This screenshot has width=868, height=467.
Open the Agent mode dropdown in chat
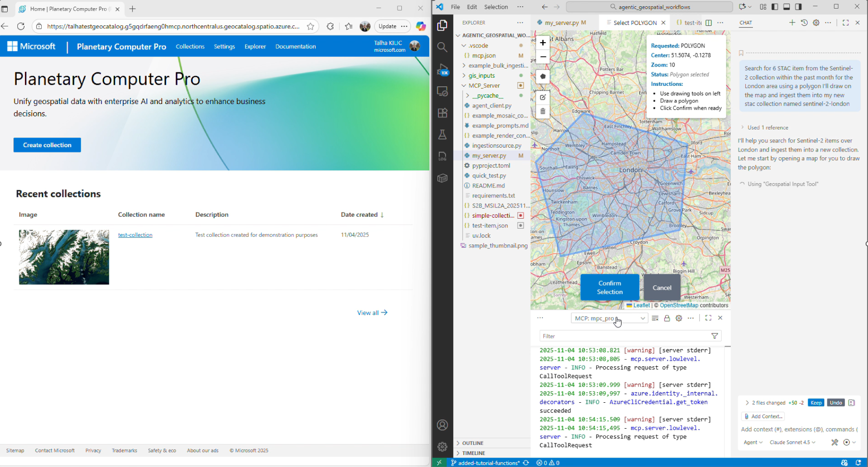753,443
